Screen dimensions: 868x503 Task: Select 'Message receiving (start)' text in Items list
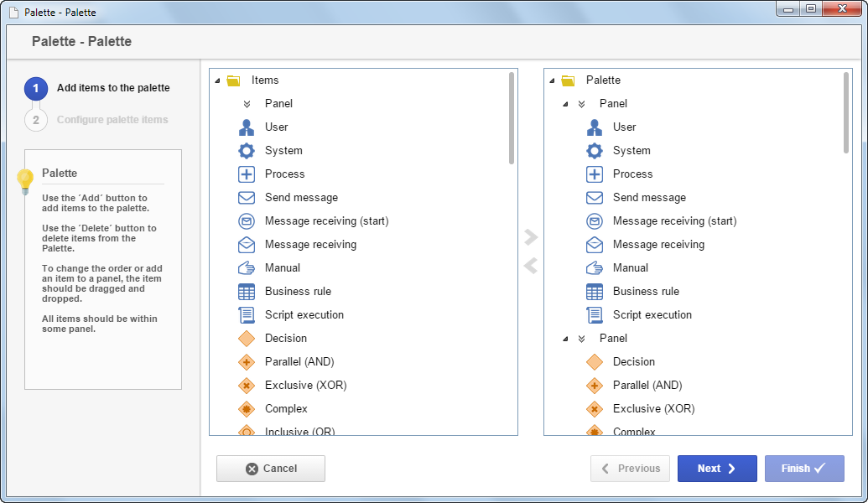point(326,220)
